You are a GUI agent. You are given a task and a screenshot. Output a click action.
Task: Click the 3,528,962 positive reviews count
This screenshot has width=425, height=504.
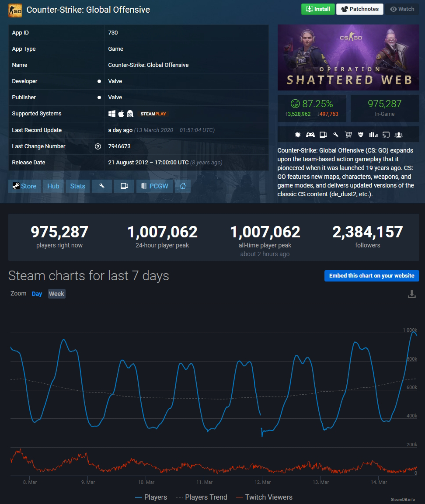pos(298,114)
